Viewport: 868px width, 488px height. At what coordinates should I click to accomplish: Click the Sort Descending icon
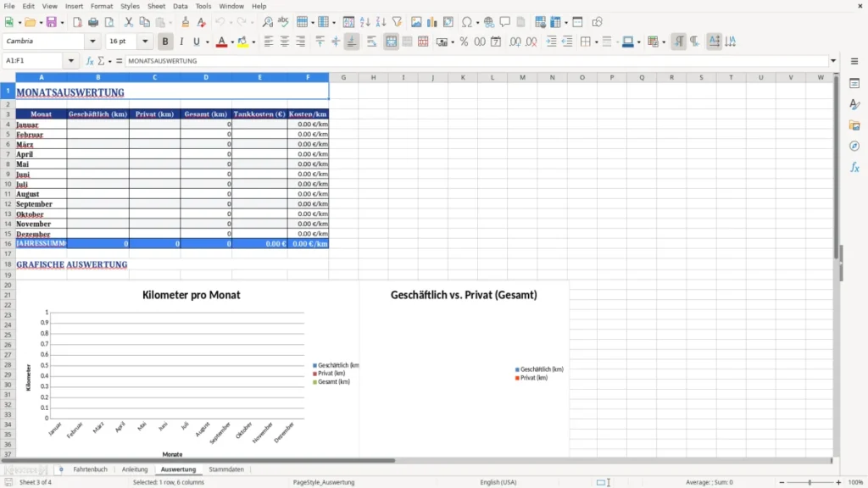381,22
